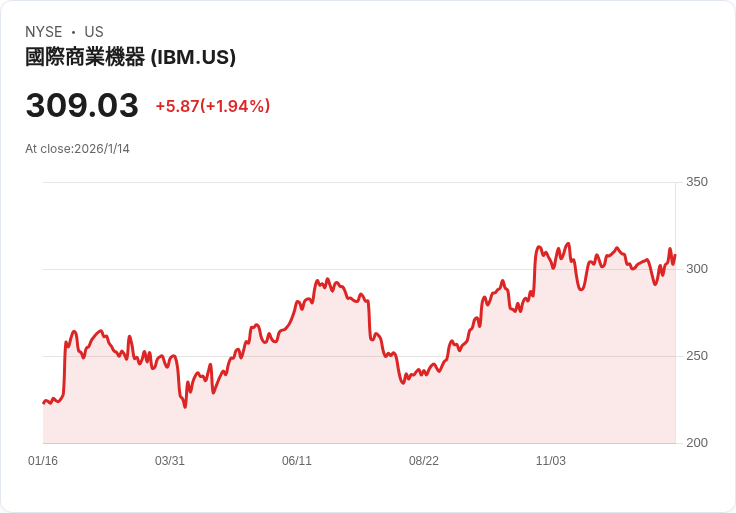Click the chart line's leftmost starting point
This screenshot has height=513, width=736.
pos(44,403)
